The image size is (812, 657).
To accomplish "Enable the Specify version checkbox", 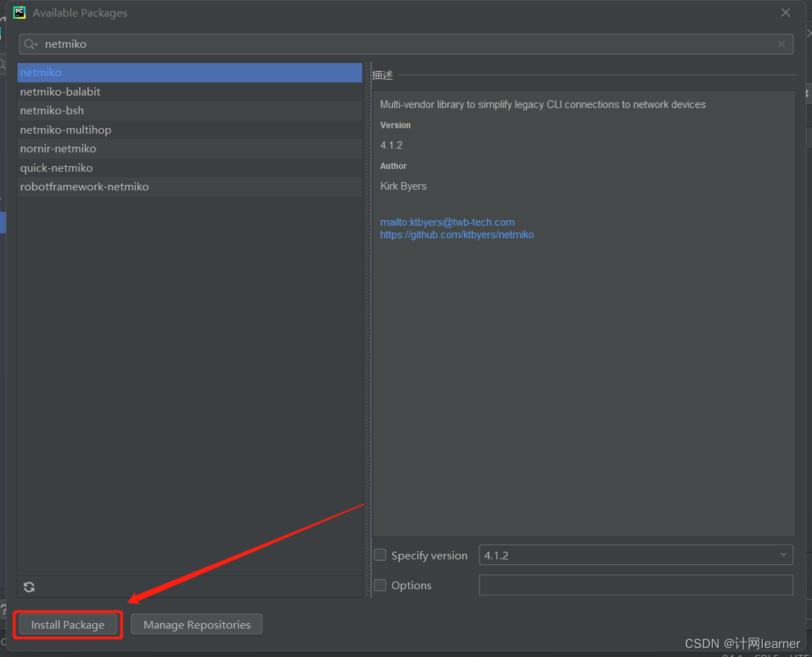I will click(x=380, y=555).
